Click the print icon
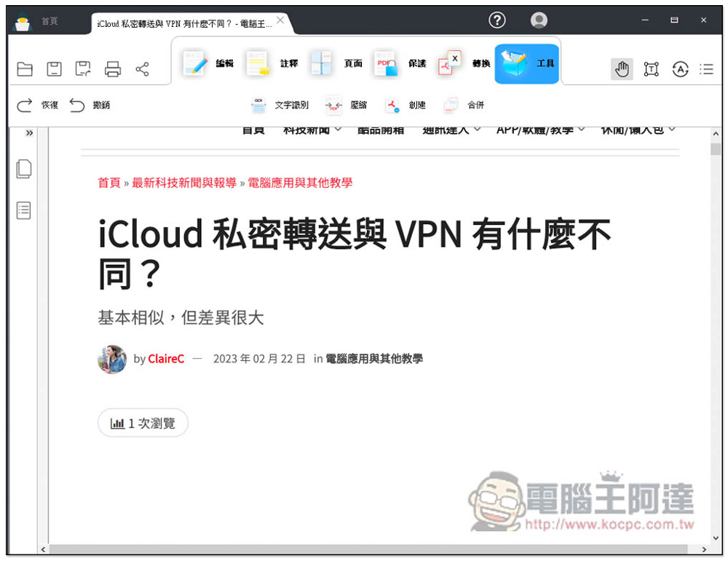This screenshot has height=561, width=728. [112, 69]
